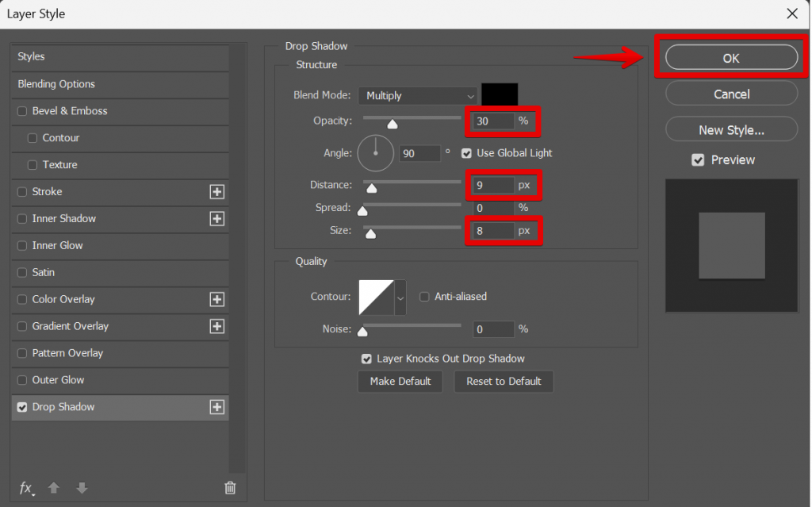
Task: Click the plus icon beside Gradient Overlay
Action: coord(216,326)
